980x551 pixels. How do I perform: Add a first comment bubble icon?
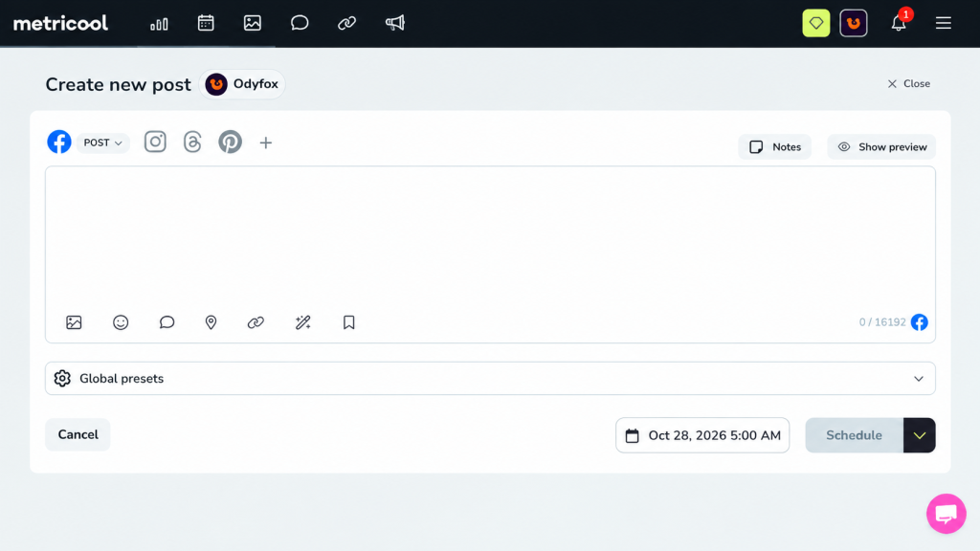point(167,322)
